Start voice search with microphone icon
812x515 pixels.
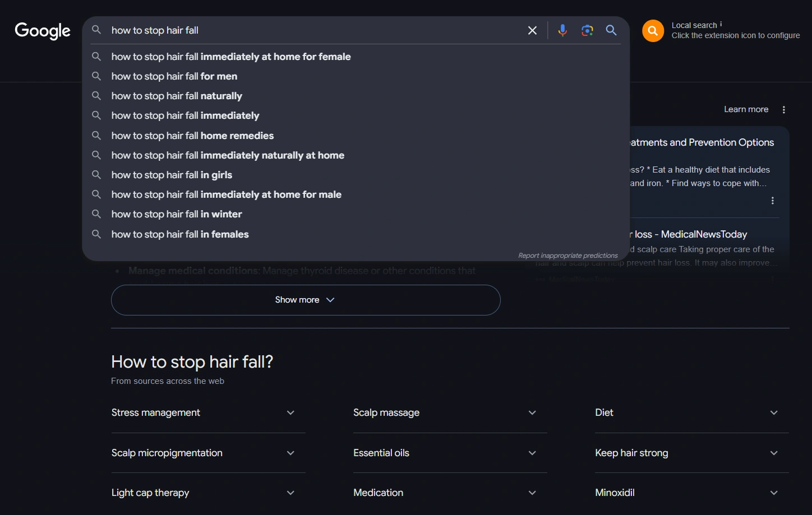(x=562, y=30)
